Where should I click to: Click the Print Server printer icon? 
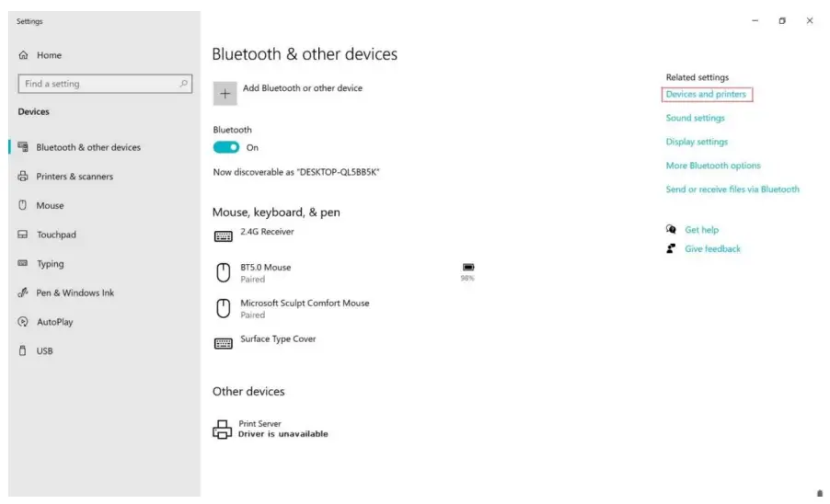tap(223, 429)
